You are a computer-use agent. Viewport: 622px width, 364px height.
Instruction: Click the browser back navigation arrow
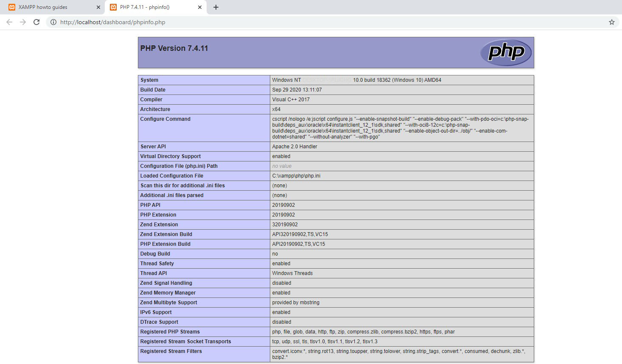point(9,22)
